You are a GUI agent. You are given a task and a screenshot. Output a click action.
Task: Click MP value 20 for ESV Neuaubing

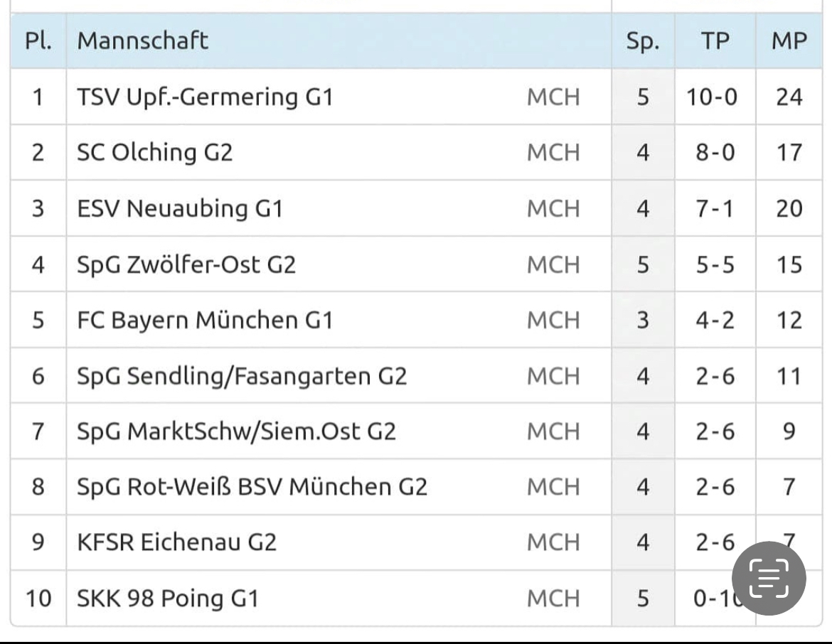(x=789, y=208)
